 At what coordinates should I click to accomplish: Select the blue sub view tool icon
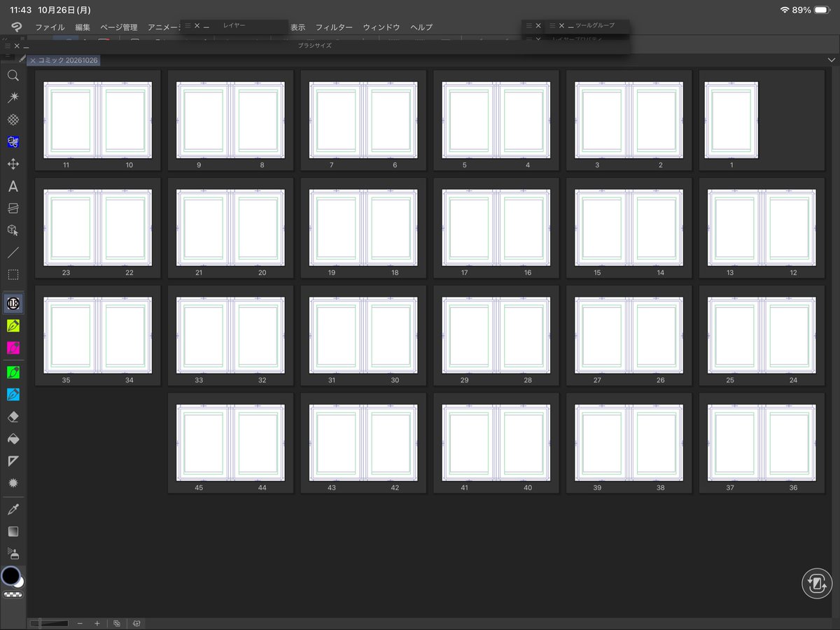[13, 142]
